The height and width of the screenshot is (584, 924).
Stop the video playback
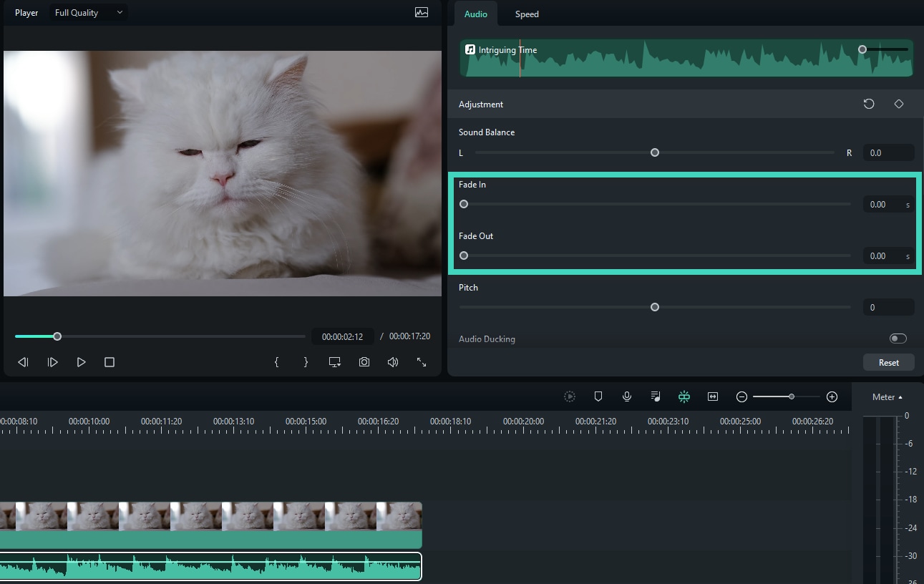pos(110,362)
